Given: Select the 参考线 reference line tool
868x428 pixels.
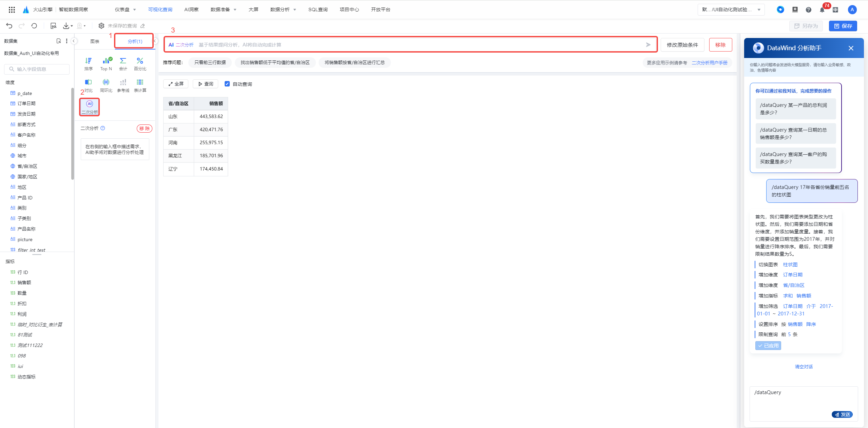Looking at the screenshot, I should click(123, 85).
